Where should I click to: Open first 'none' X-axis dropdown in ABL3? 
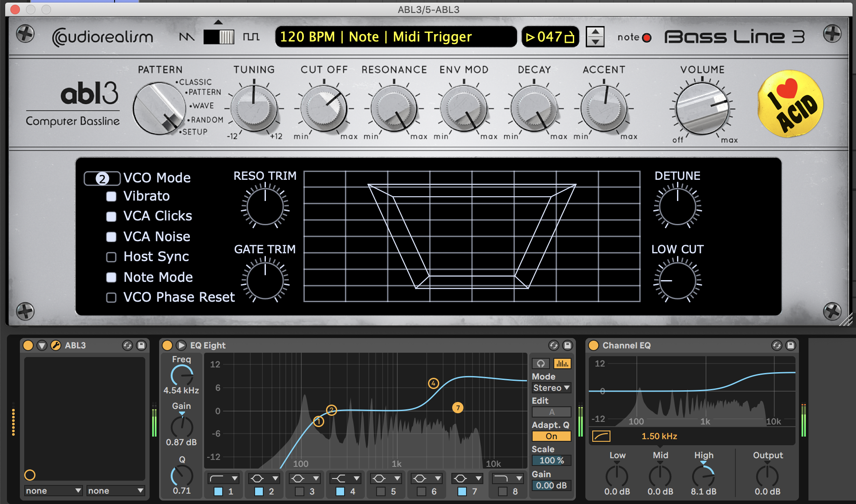[53, 491]
